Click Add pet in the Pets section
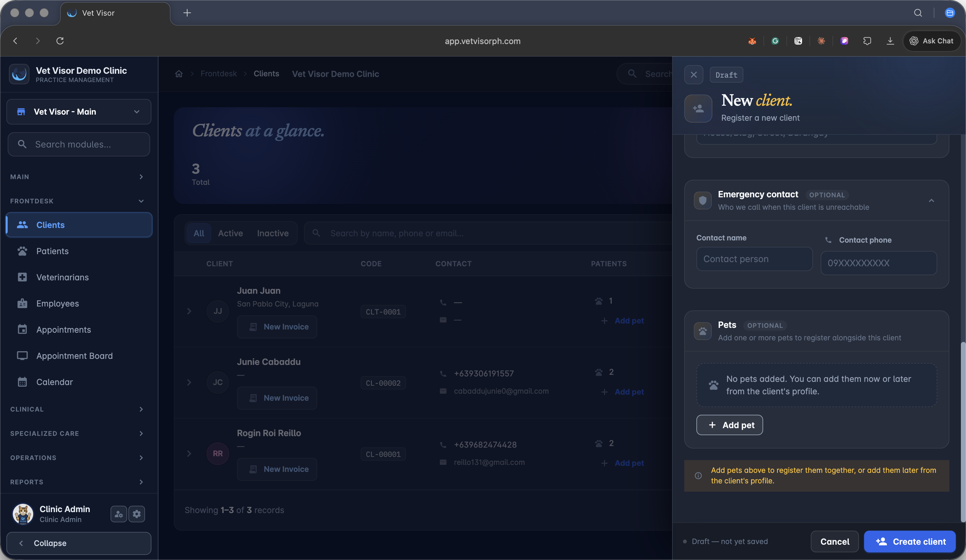Image resolution: width=966 pixels, height=560 pixels. tap(730, 425)
